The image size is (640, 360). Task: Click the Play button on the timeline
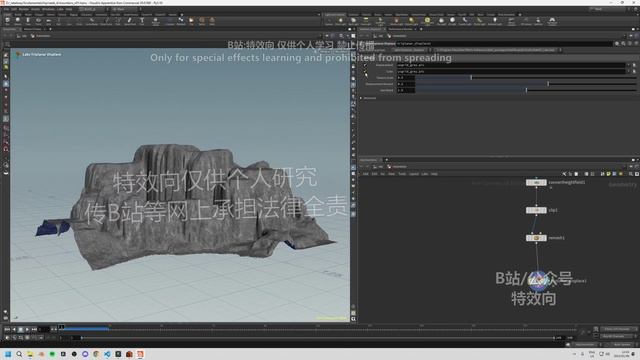point(27,329)
